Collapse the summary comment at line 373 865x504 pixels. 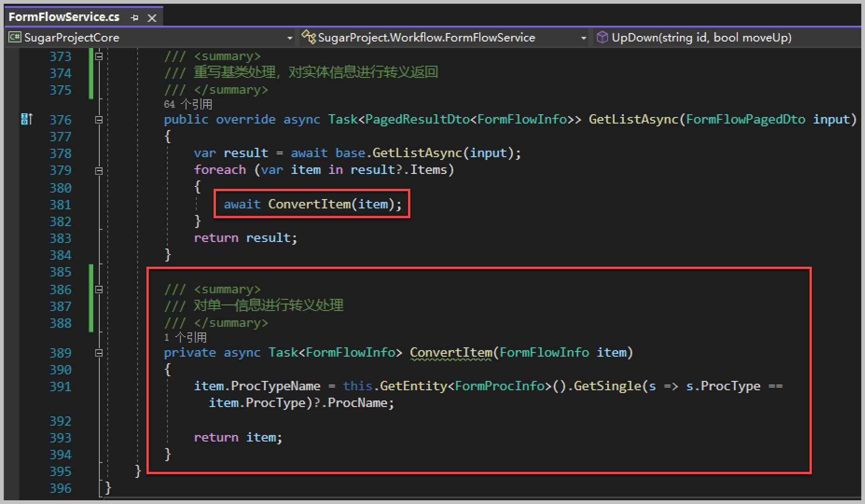99,56
